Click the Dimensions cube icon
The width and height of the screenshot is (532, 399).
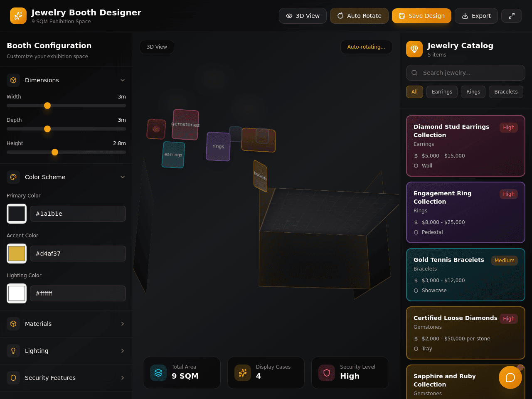click(13, 80)
